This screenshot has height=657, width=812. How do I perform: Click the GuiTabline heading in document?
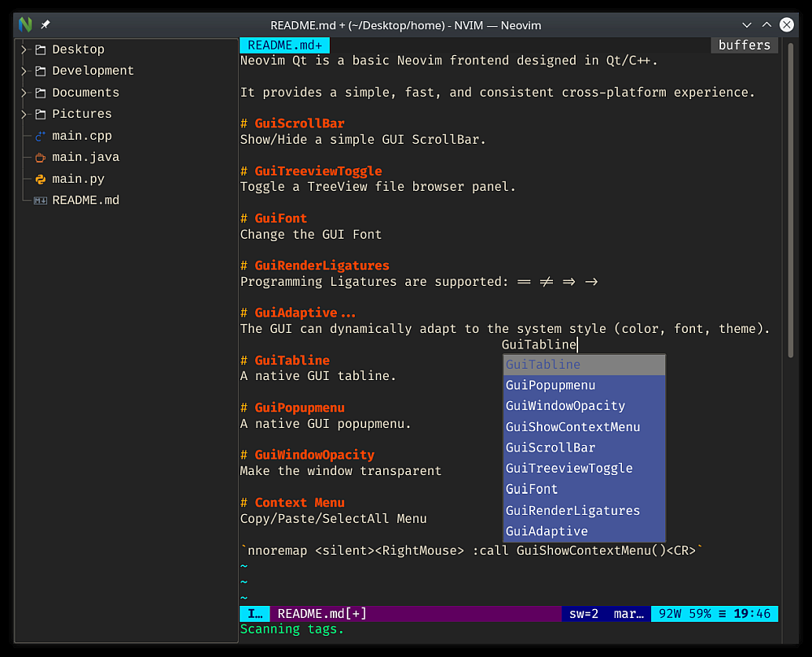click(285, 361)
